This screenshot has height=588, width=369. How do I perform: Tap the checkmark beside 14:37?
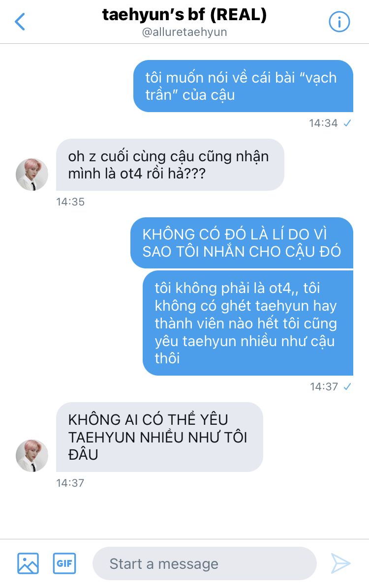(347, 386)
